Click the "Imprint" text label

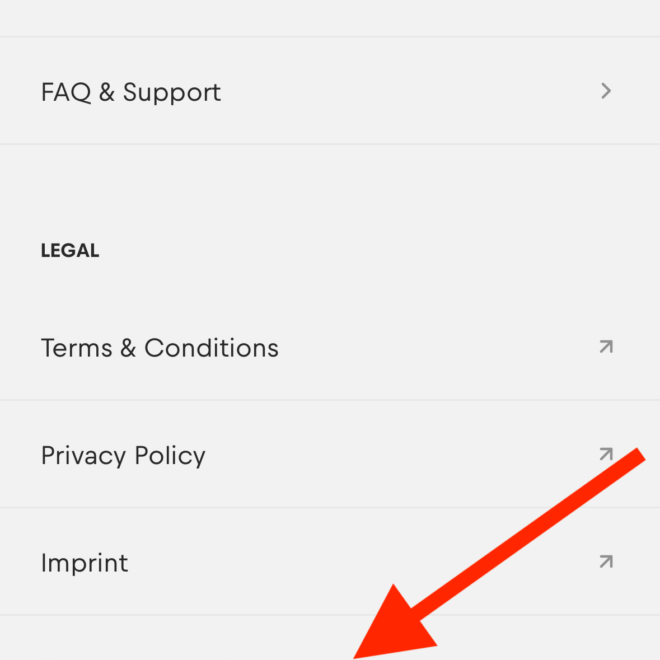click(84, 562)
